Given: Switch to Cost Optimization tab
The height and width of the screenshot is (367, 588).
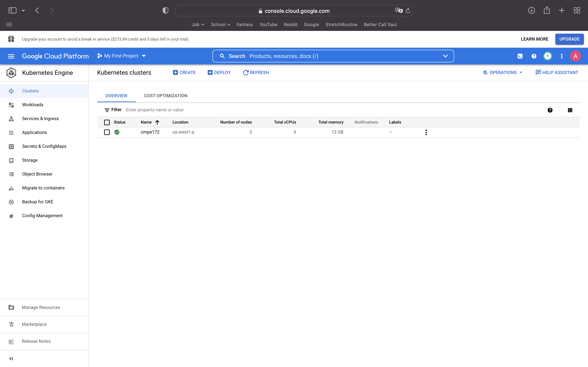Looking at the screenshot, I should click(x=165, y=96).
